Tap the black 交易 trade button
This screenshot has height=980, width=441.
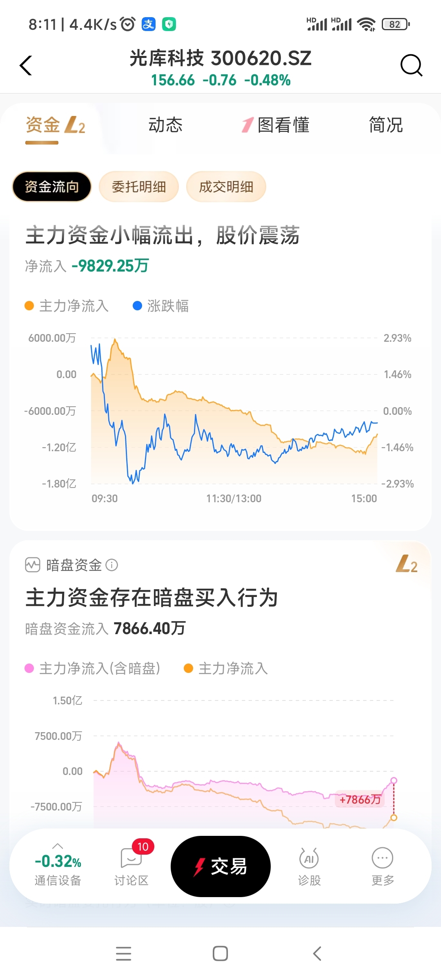[x=220, y=866]
